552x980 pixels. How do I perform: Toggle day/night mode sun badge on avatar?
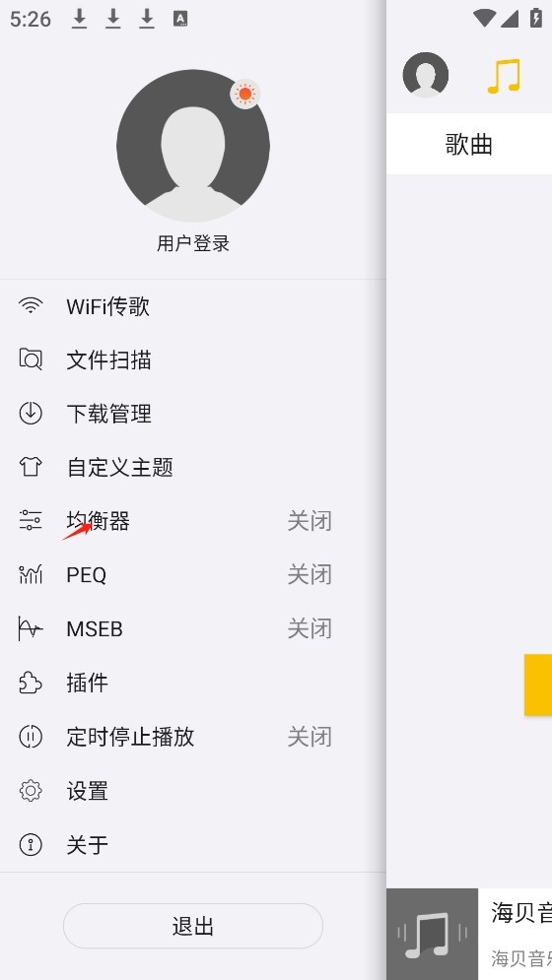244,95
